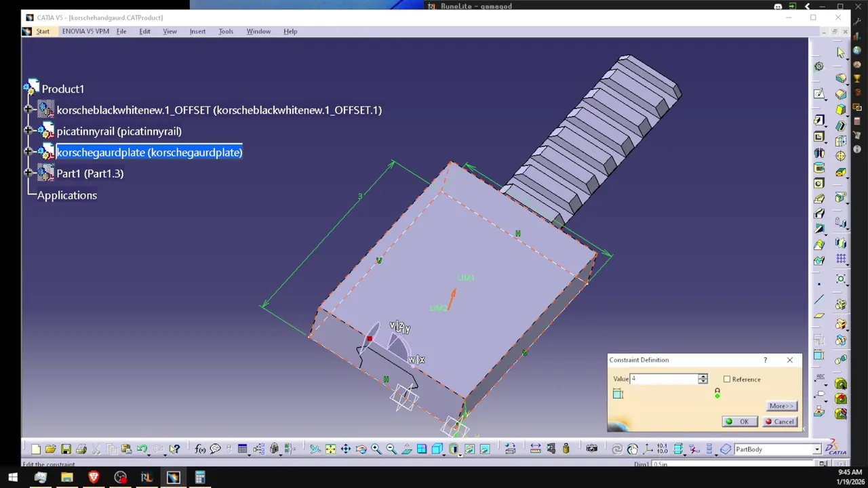Click OK in Constraint Definition

point(739,422)
